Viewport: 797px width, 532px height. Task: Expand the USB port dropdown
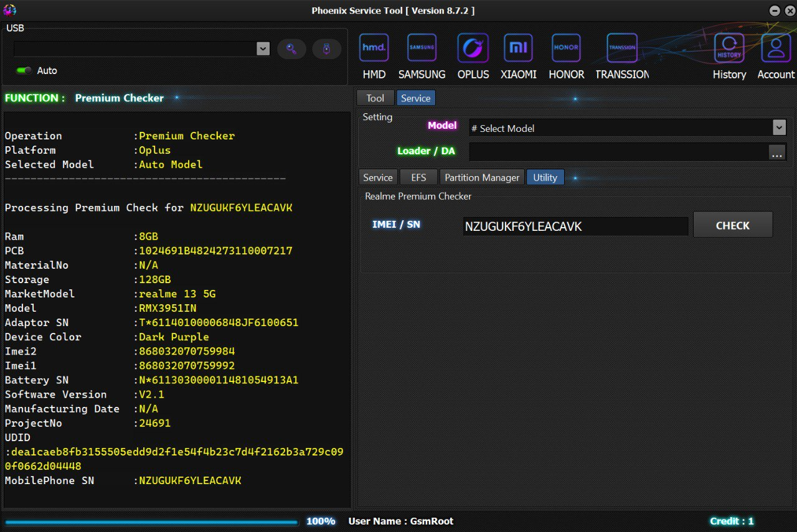point(263,49)
